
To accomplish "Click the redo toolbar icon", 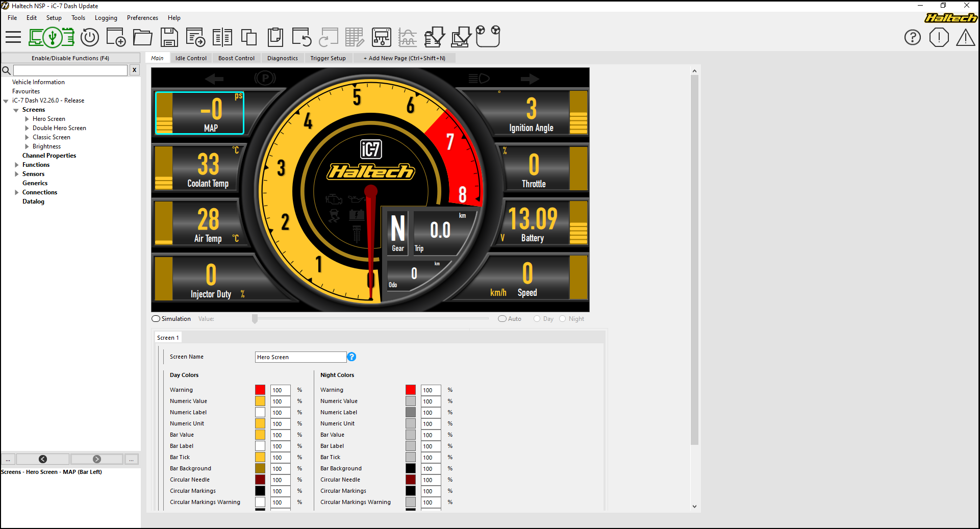I will 329,37.
